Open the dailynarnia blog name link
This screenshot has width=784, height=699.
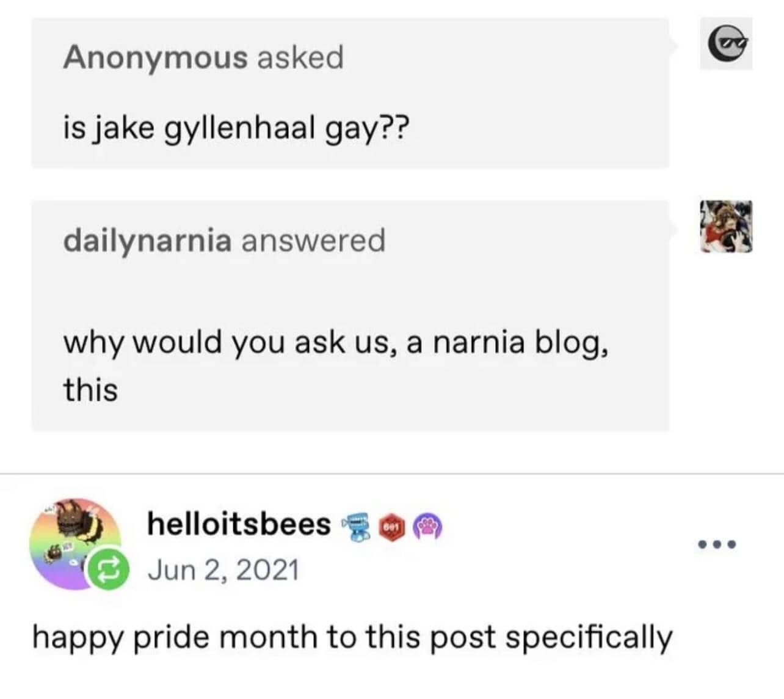tap(148, 240)
